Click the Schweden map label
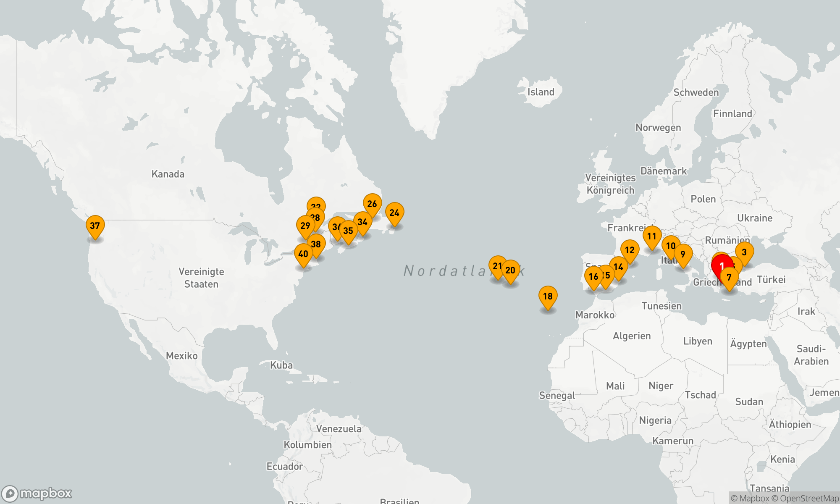This screenshot has height=504, width=840. (696, 92)
